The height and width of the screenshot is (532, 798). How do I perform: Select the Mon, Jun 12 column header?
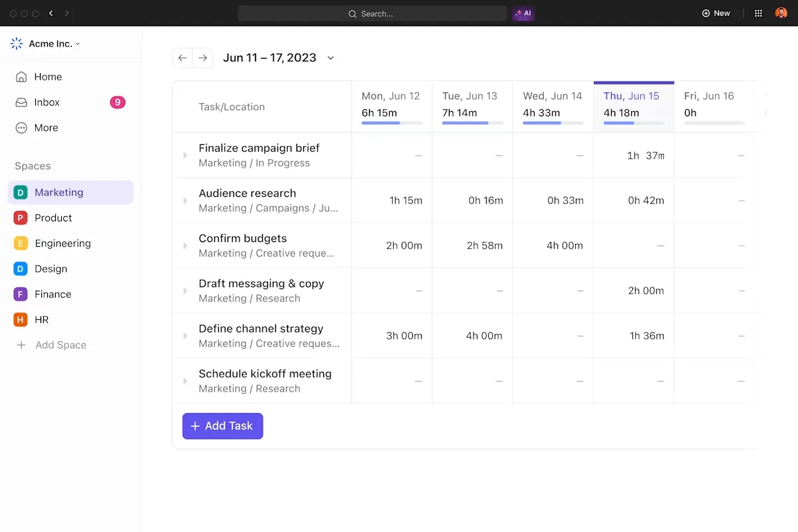(392, 106)
